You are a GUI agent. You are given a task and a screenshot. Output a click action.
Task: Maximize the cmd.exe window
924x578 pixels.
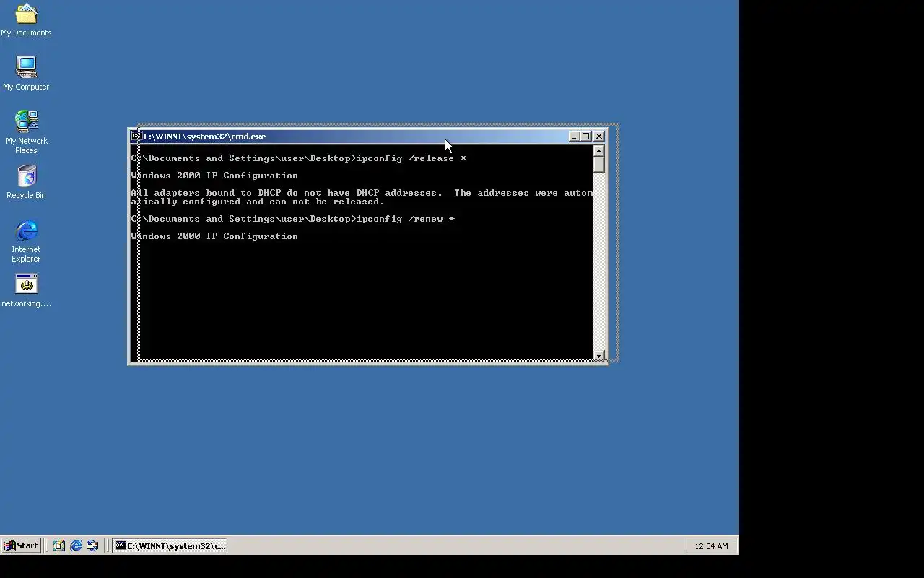click(586, 136)
